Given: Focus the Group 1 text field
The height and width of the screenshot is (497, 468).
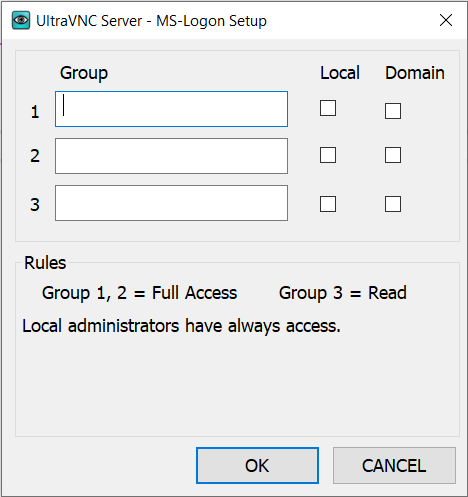Looking at the screenshot, I should click(171, 109).
